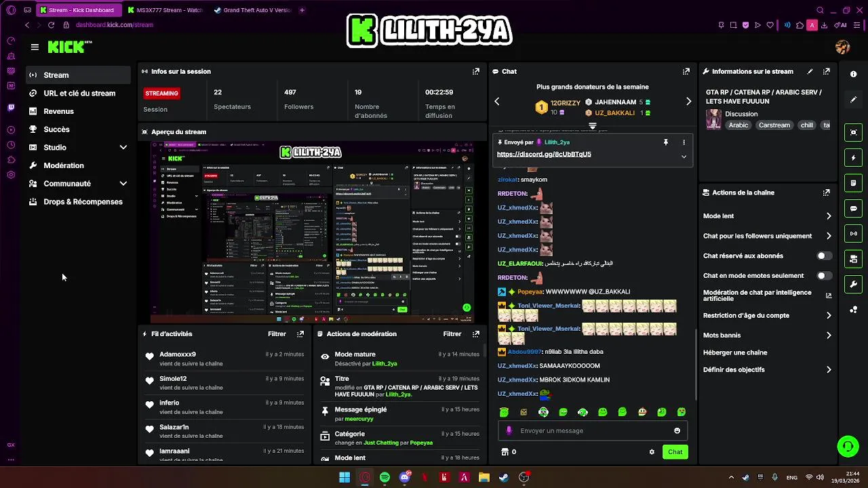868x488 pixels.
Task: Expand the Communauté sidebar section
Action: coord(123,184)
